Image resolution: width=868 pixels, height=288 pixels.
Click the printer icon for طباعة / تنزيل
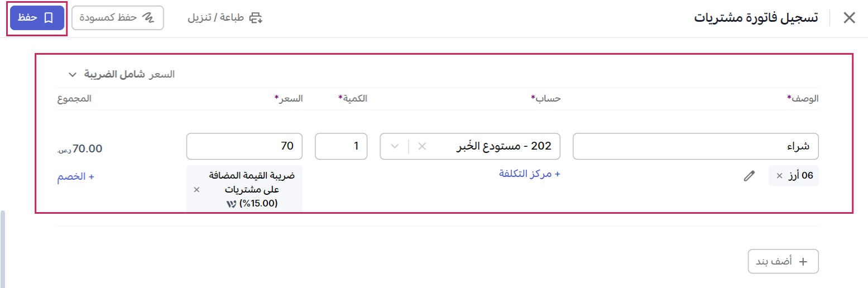tap(256, 18)
